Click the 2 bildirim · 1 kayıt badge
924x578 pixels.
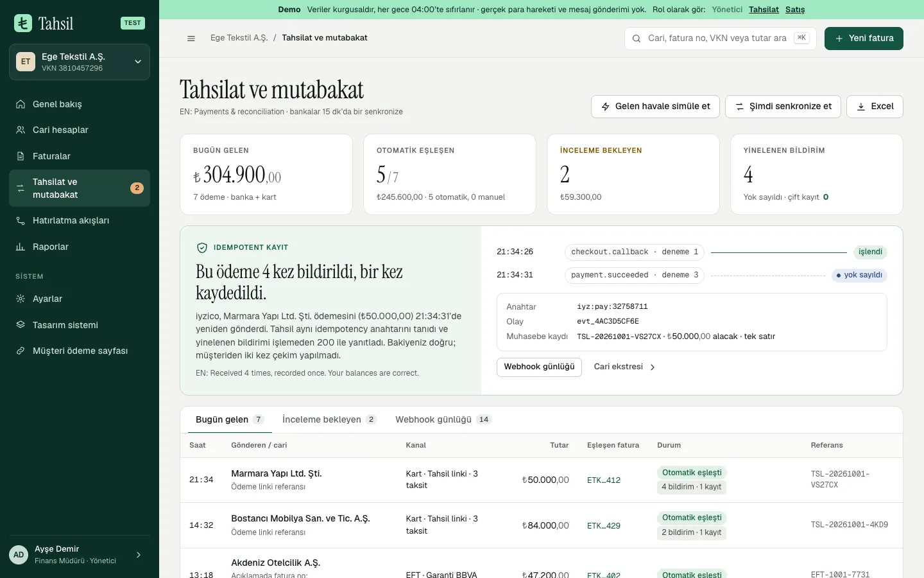tap(692, 533)
